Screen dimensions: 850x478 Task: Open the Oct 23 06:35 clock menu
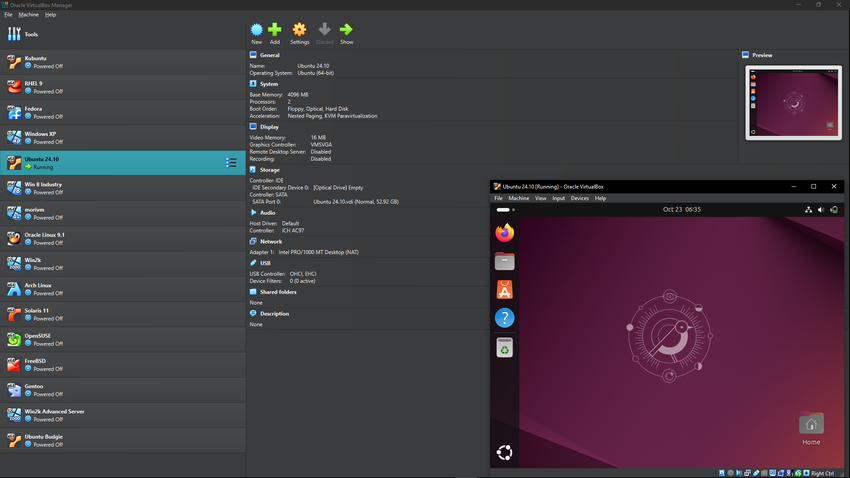(681, 210)
